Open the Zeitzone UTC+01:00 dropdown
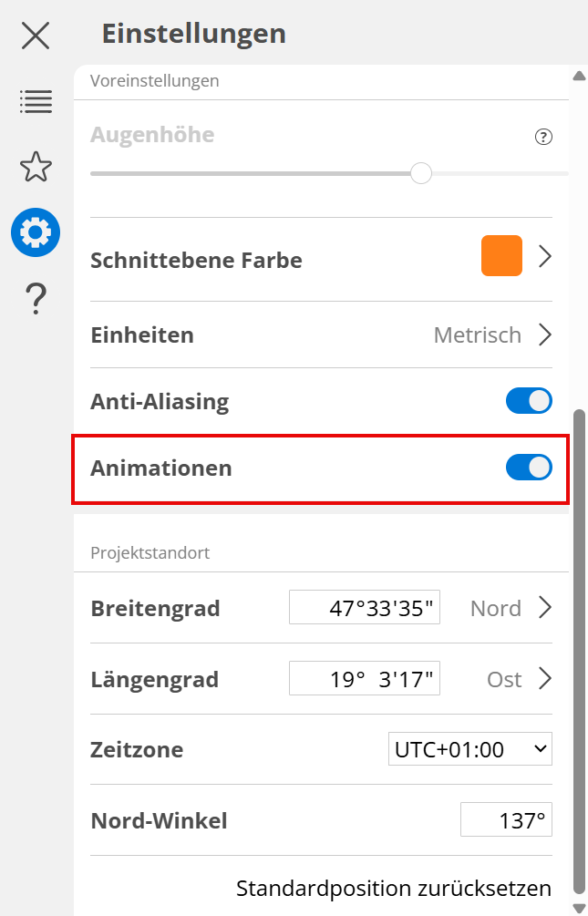588x916 pixels. tap(469, 749)
